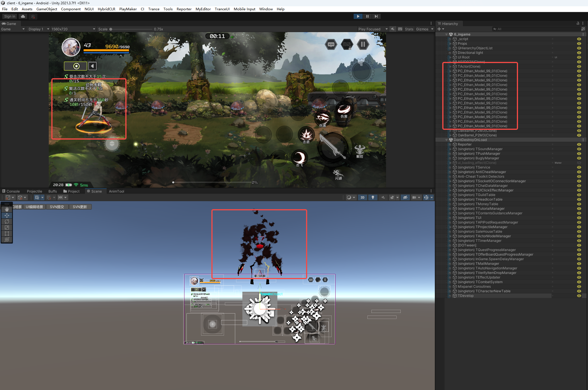Open the HybridCLR menu
Image resolution: width=588 pixels, height=390 pixels.
(x=106, y=9)
